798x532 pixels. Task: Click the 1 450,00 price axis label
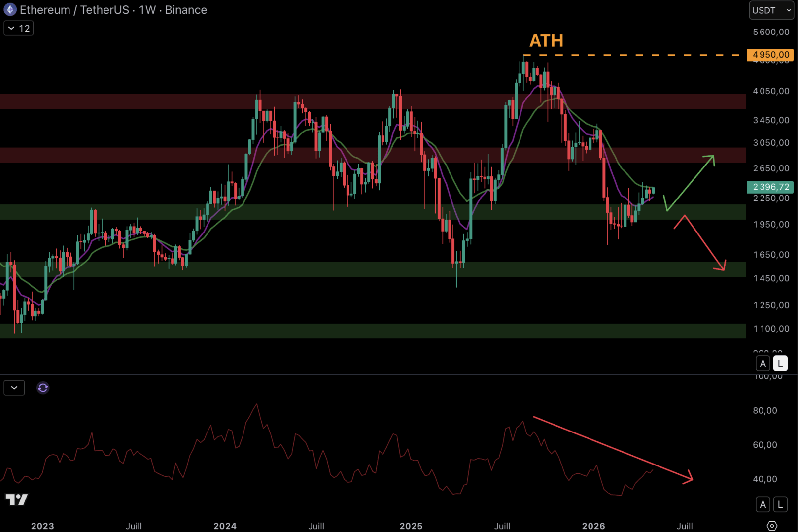pyautogui.click(x=771, y=278)
